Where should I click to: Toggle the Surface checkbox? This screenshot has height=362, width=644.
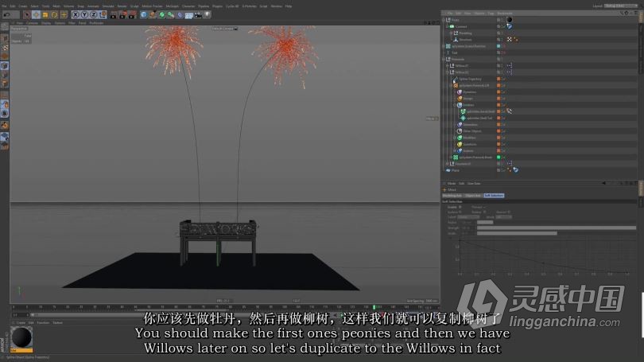click(x=460, y=212)
